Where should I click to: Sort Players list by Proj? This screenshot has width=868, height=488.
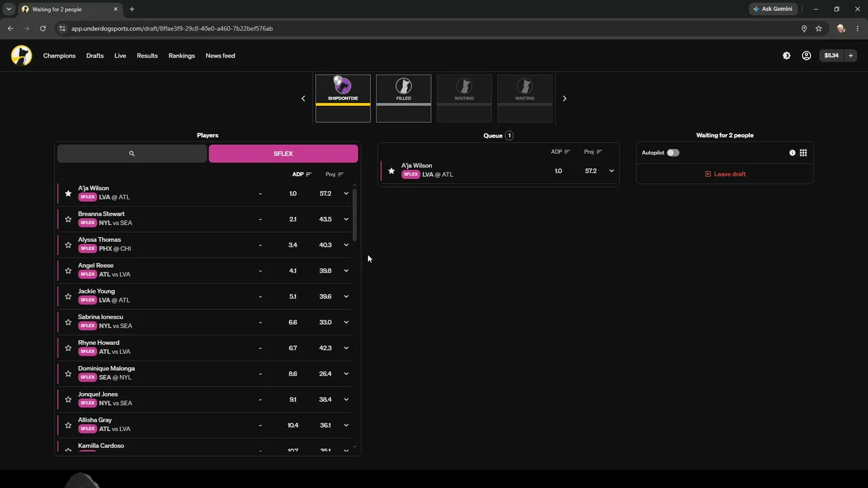click(x=335, y=174)
